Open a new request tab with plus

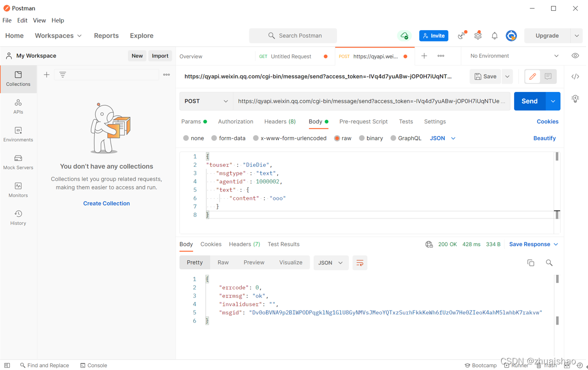click(x=424, y=56)
